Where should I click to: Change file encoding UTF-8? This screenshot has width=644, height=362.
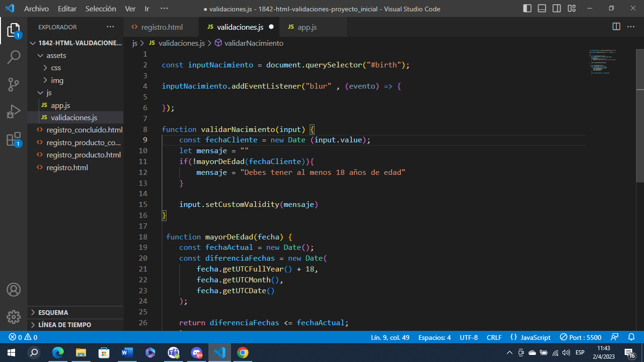469,337
